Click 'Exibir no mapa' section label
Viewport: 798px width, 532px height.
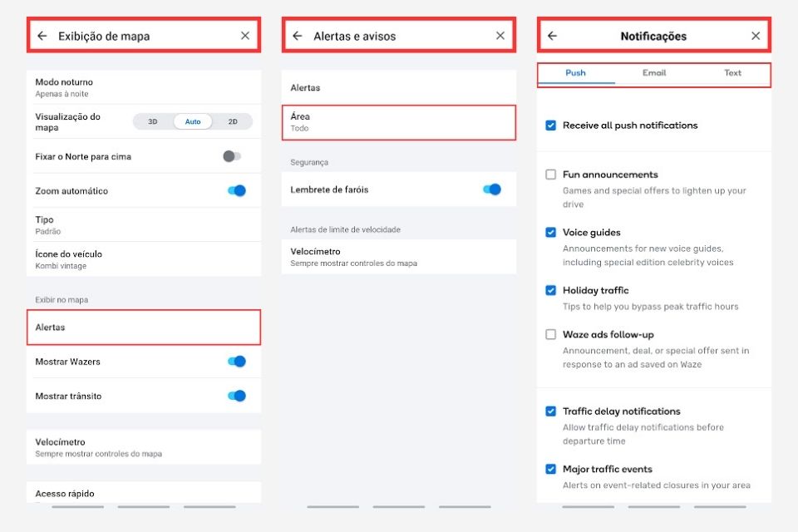(x=62, y=300)
